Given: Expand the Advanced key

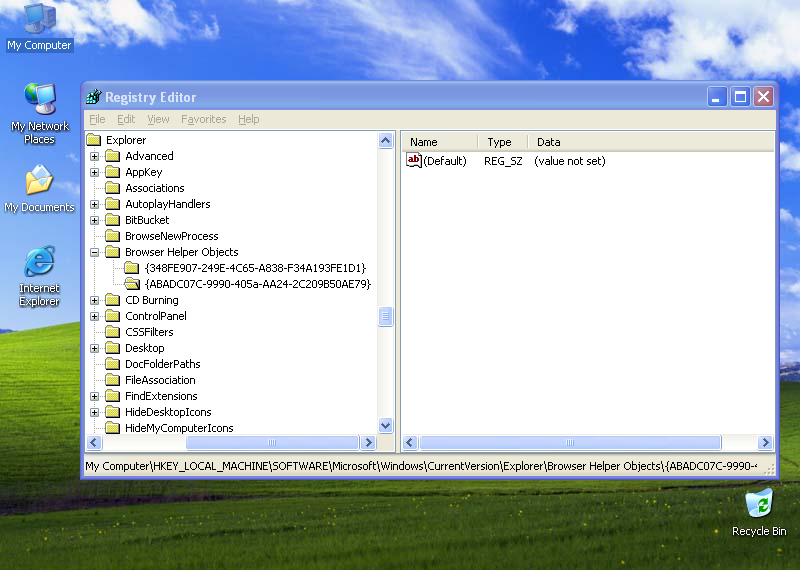Looking at the screenshot, I should click(94, 156).
